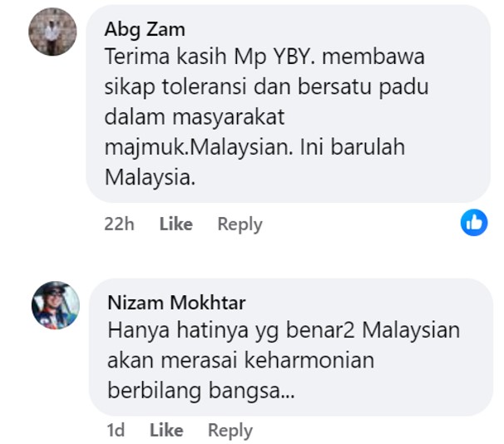Screen dimensions: 504x444
Task: Click the 'sikap toleransi dan bersatu padu' line
Action: [266, 87]
